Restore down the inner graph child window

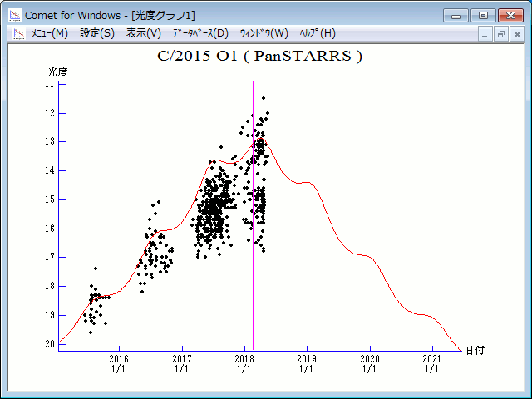(x=501, y=34)
